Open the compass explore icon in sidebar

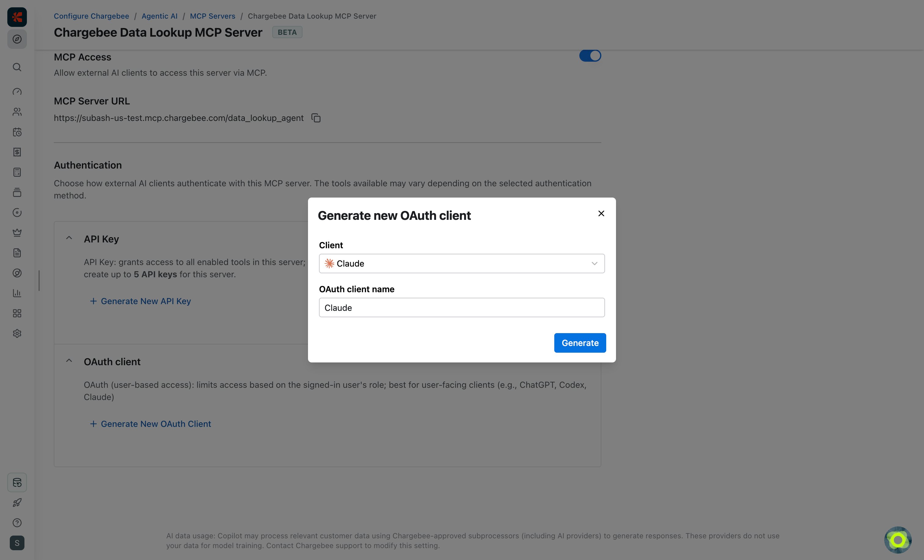click(17, 39)
